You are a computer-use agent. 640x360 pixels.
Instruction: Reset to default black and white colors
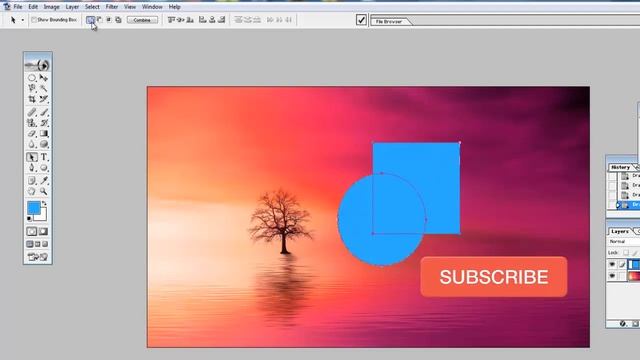[x=29, y=219]
